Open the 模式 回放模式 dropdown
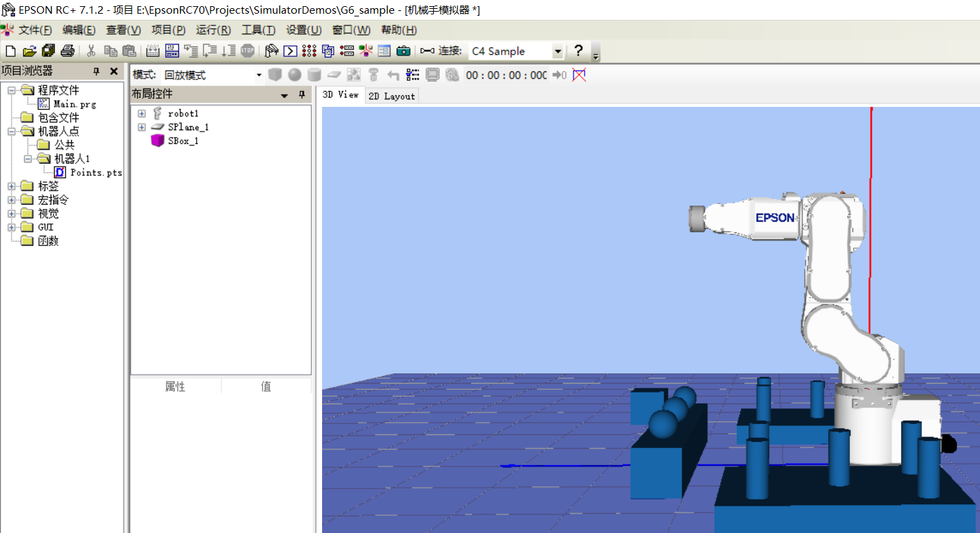The height and width of the screenshot is (533, 980). (259, 75)
